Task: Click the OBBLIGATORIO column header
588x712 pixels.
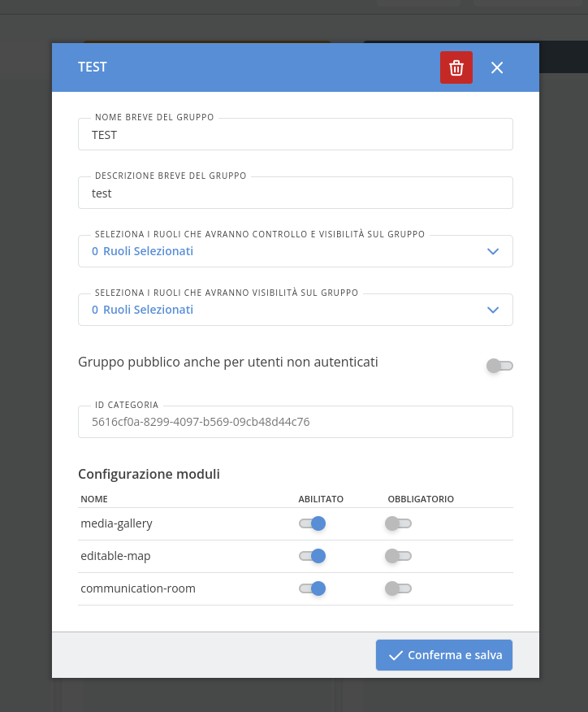Action: tap(420, 498)
